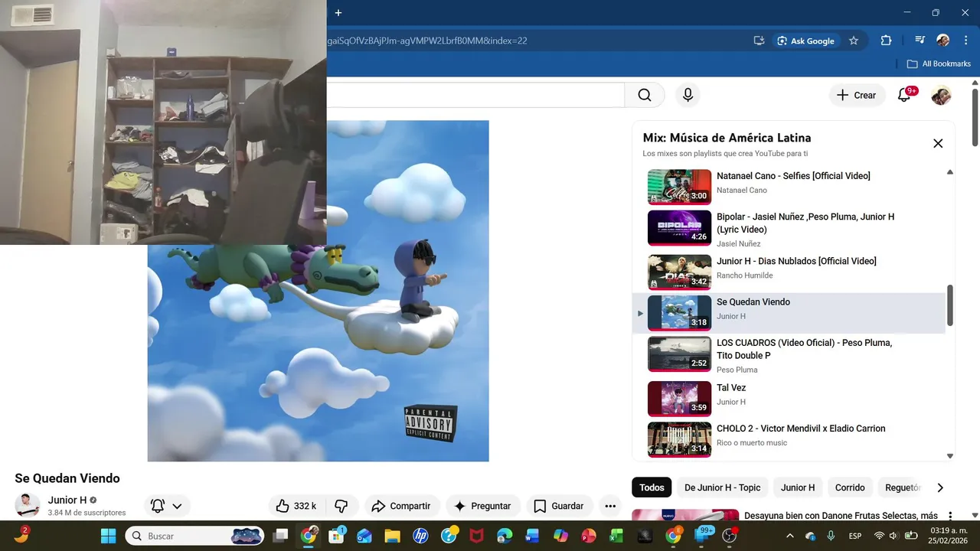
Task: Play CHOLO 2 - Victor Mendivil x Eladio Carrion
Action: pyautogui.click(x=789, y=439)
